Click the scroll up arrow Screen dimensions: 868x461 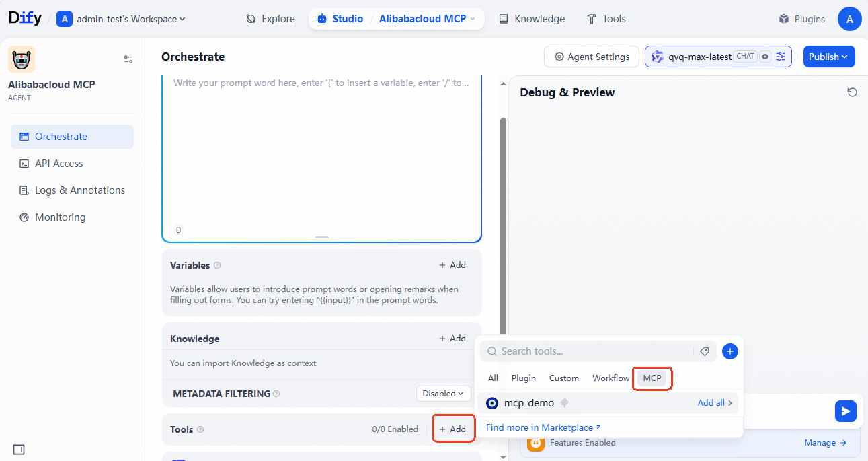(x=503, y=84)
